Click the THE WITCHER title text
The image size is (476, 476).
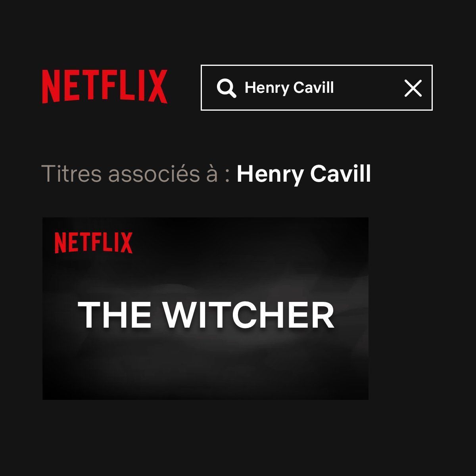point(206,315)
